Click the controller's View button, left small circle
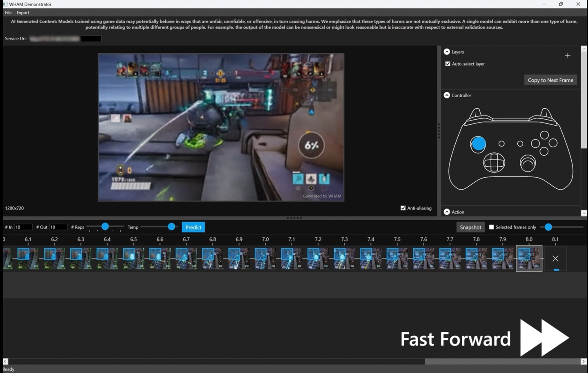Viewport: 588px width, 373px height. point(501,144)
